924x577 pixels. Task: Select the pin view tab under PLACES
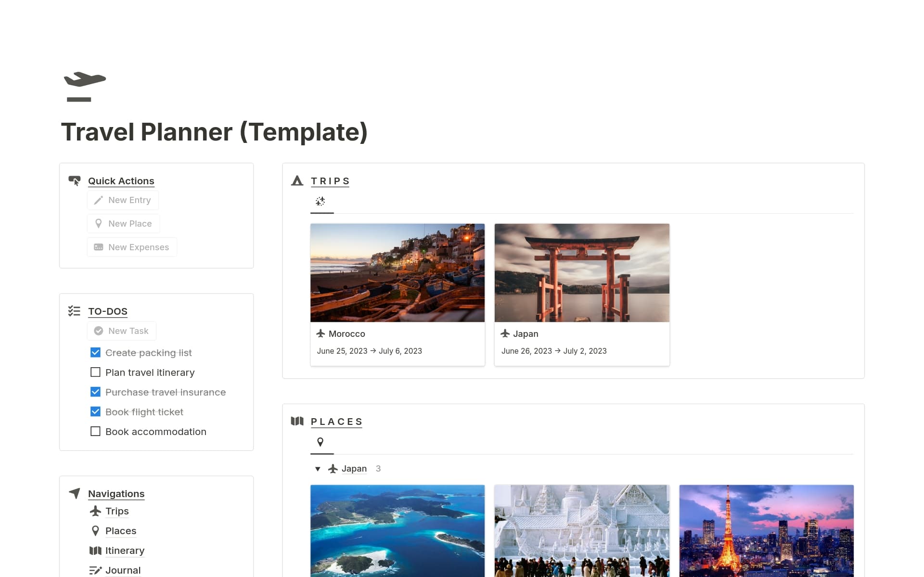[321, 442]
